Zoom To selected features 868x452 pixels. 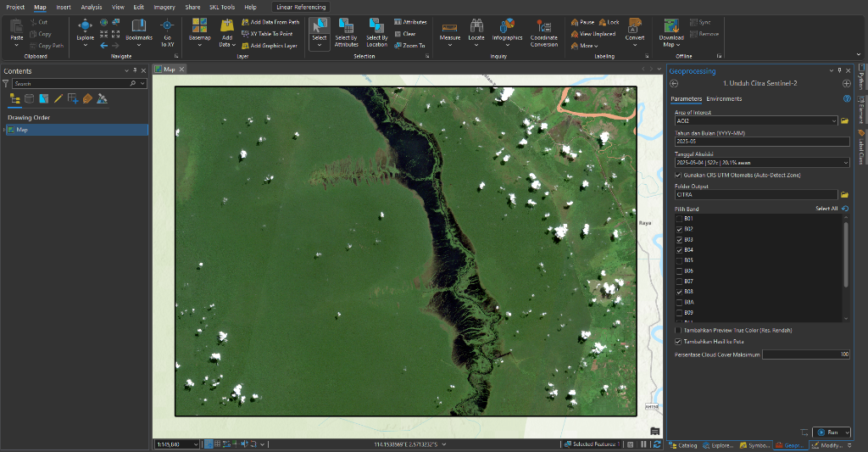(x=409, y=46)
